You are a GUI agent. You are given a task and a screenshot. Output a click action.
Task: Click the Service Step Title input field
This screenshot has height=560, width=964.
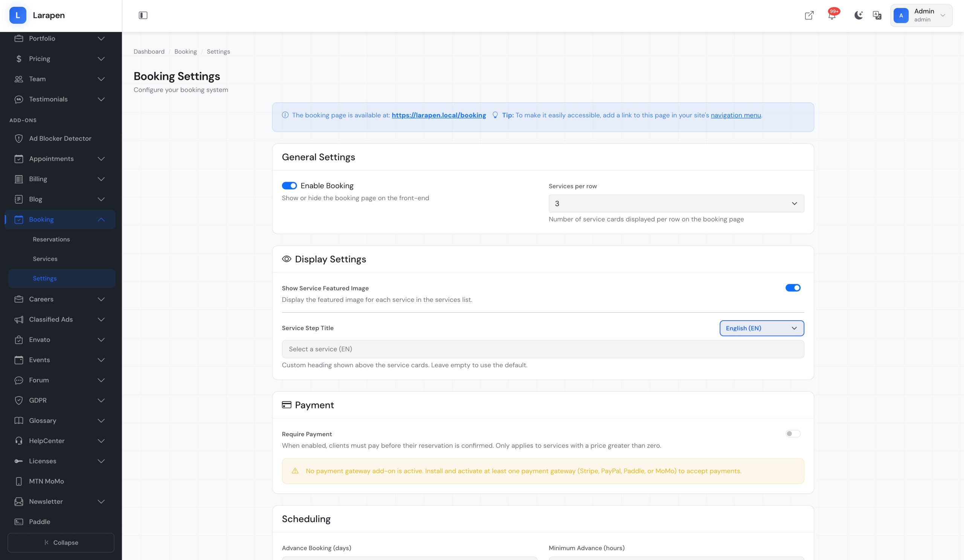[x=543, y=349]
